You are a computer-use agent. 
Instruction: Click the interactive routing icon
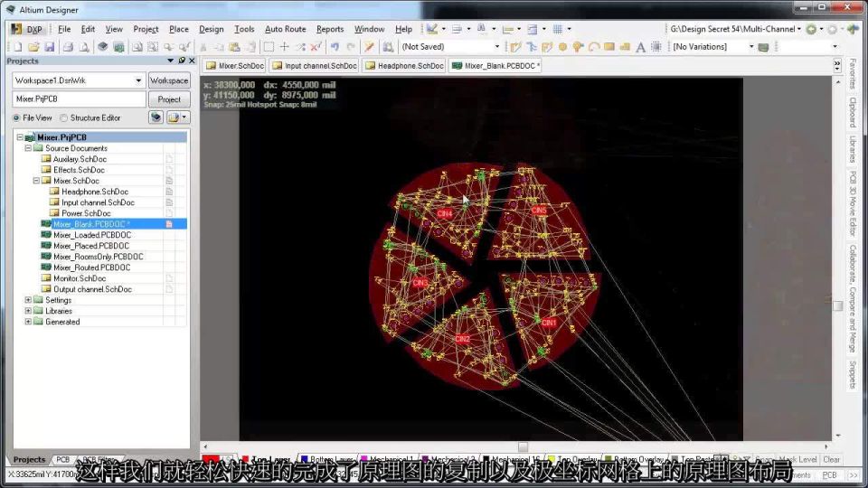[516, 47]
